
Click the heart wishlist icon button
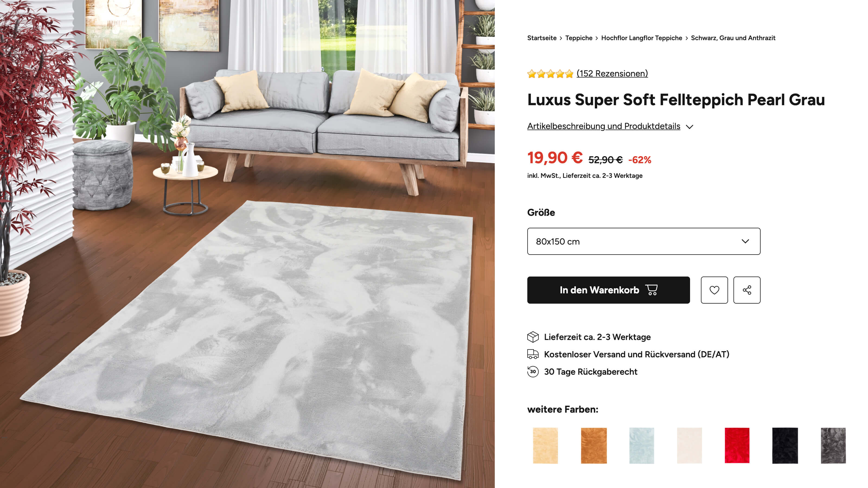pos(714,290)
